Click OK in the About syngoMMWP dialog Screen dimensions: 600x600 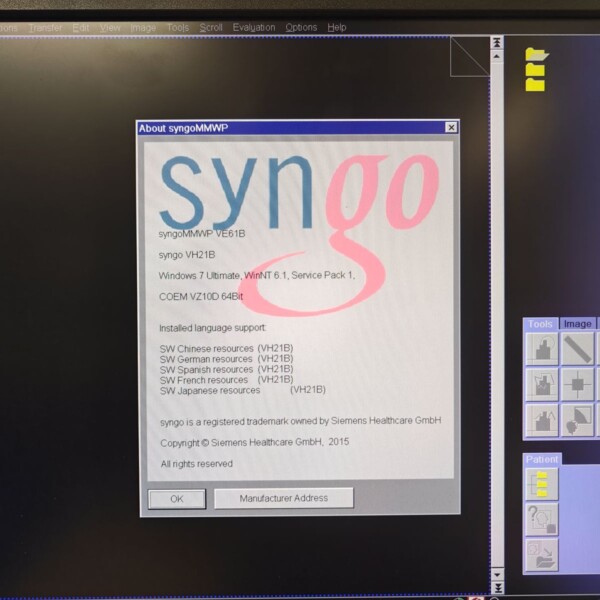click(x=177, y=498)
